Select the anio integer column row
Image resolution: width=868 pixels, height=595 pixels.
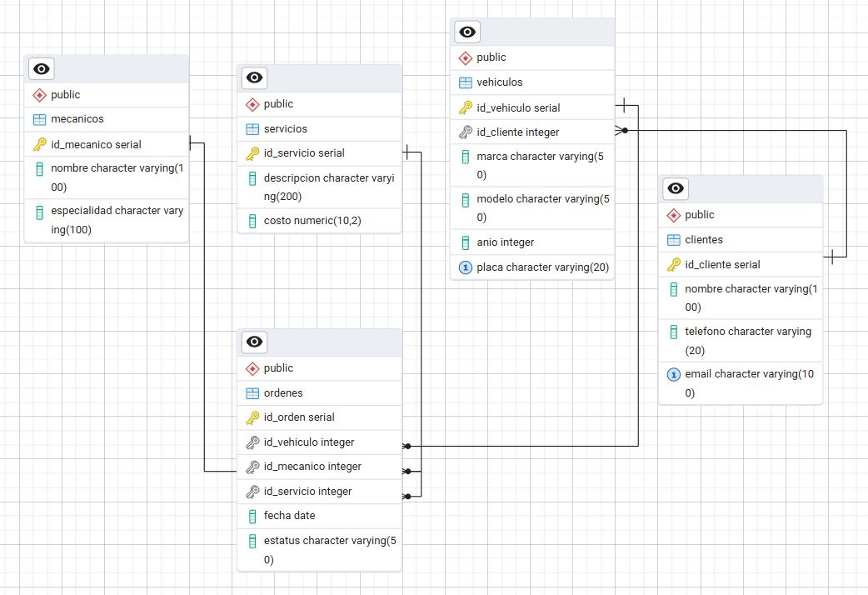click(x=505, y=242)
